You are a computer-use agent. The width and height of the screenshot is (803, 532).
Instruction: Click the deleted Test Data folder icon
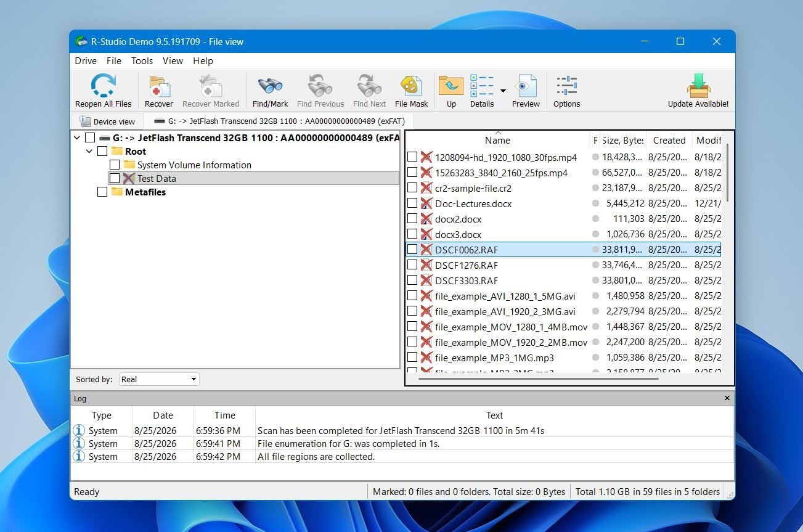pyautogui.click(x=129, y=178)
